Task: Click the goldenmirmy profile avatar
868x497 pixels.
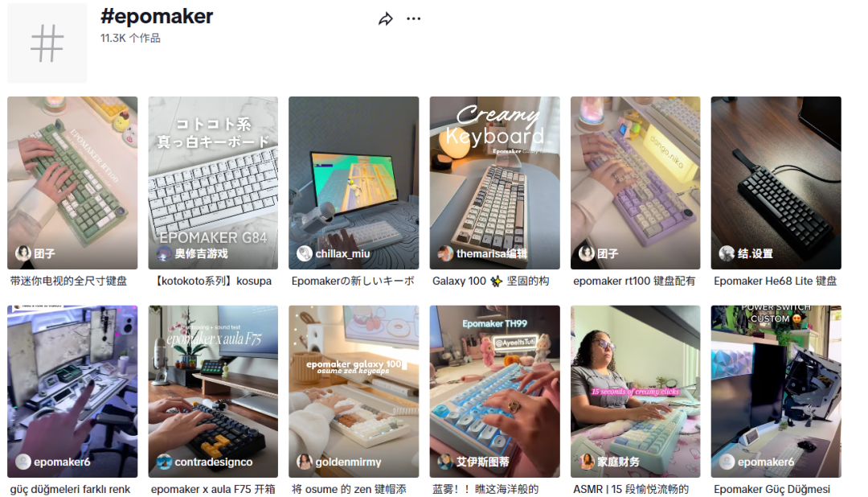Action: (305, 462)
